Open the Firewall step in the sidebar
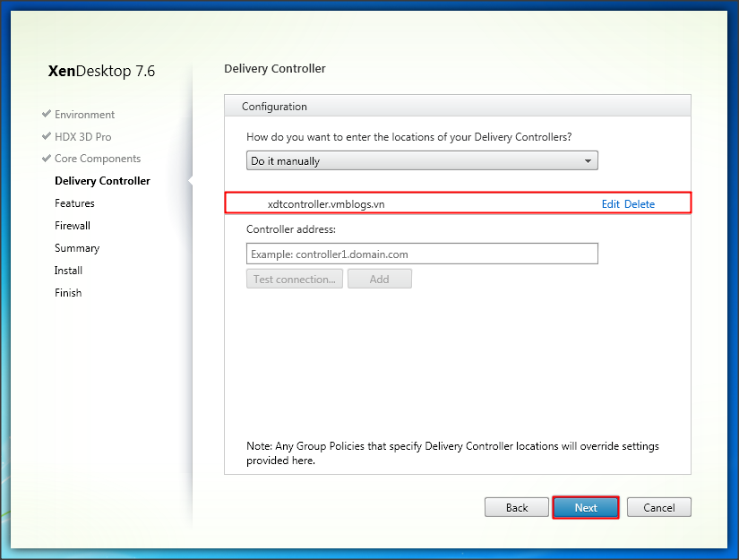Image resolution: width=739 pixels, height=560 pixels. click(73, 226)
